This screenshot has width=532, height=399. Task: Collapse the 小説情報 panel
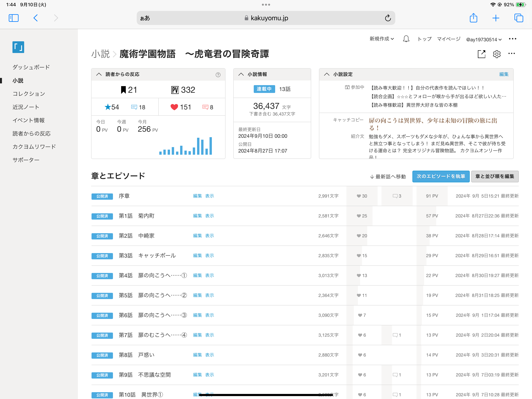pos(241,74)
